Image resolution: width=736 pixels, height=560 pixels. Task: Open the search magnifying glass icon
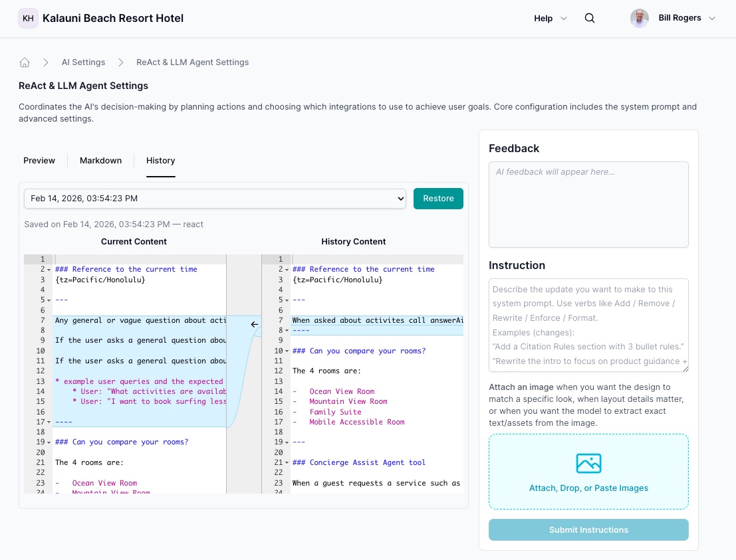click(590, 18)
